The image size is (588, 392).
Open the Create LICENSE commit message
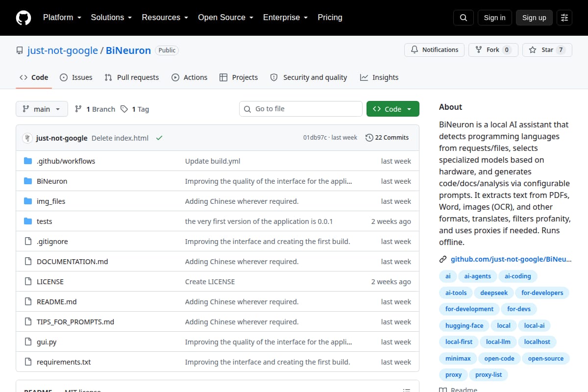[210, 282]
